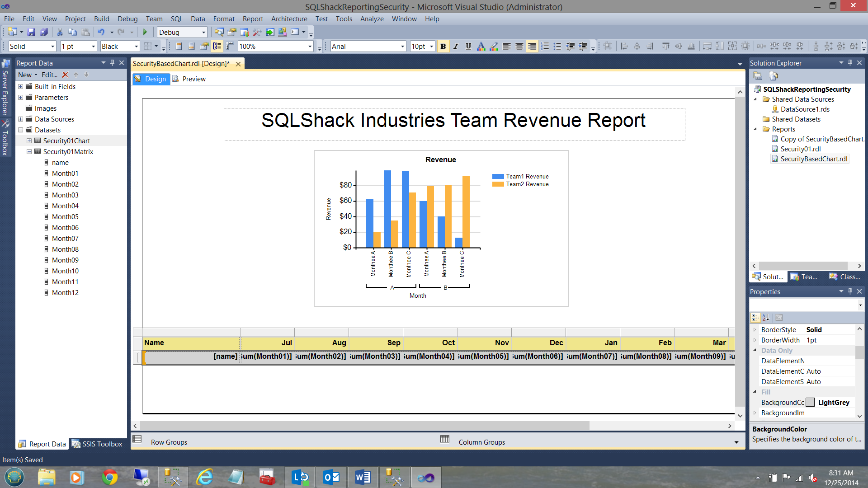Click the Auto Hide pin in Solution Explorer

click(850, 63)
